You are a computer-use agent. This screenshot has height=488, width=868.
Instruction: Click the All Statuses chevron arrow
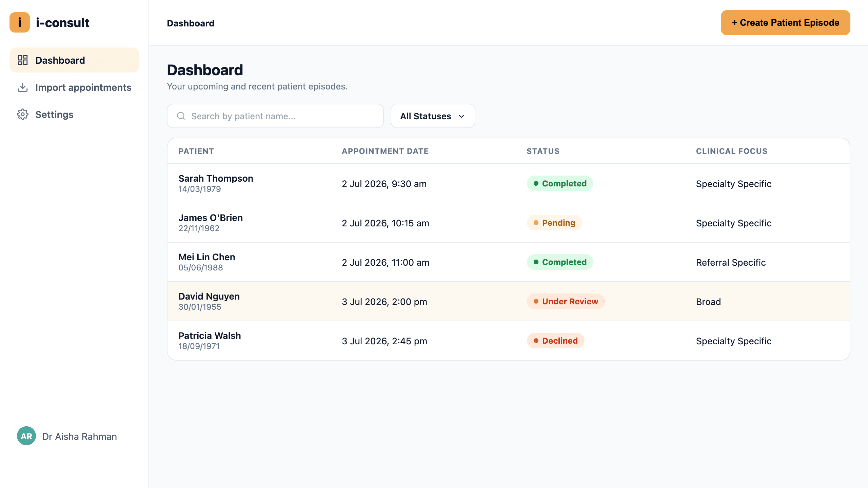(x=461, y=116)
